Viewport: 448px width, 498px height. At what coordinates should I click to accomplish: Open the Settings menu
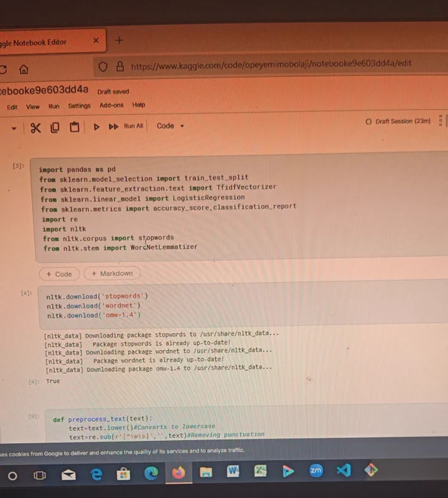(x=79, y=105)
